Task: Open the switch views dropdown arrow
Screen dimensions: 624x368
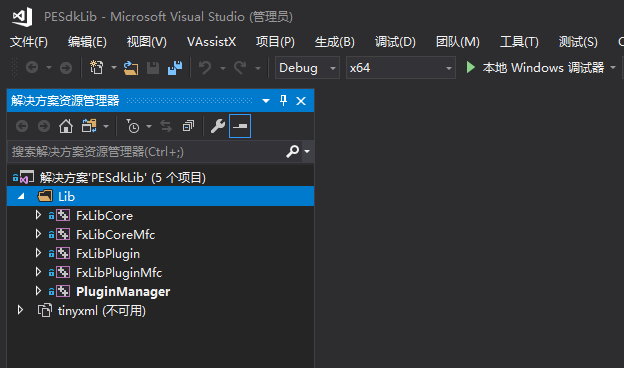Action: [x=106, y=127]
